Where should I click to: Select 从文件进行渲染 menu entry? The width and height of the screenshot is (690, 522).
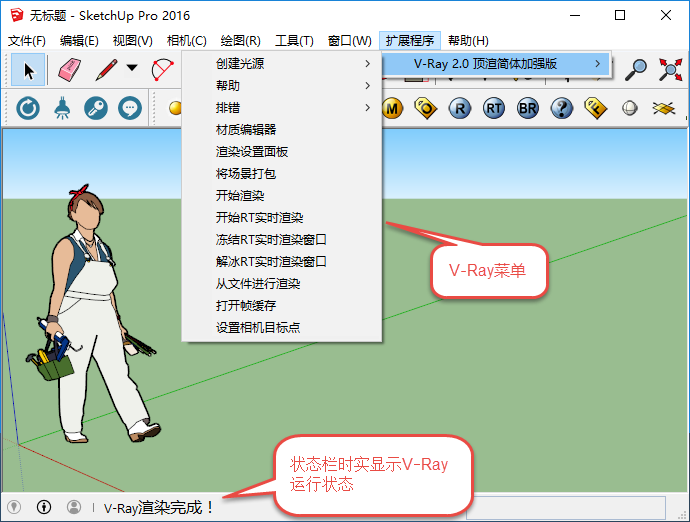click(282, 284)
